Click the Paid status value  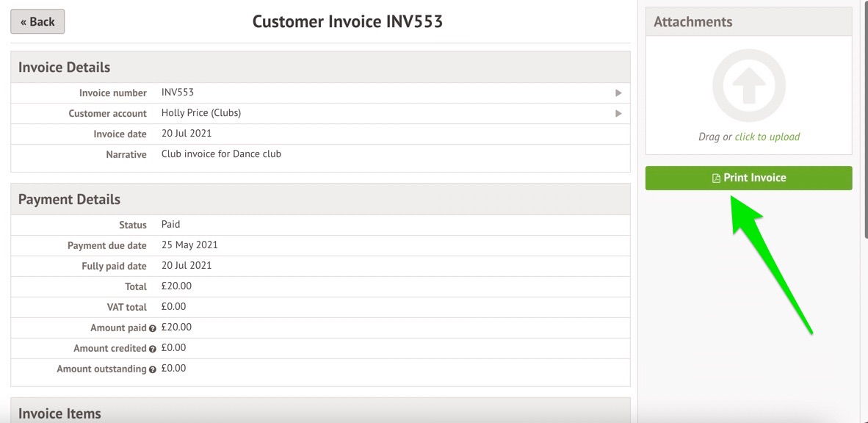click(170, 225)
